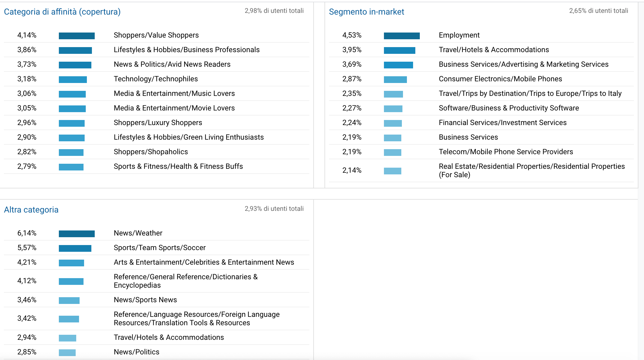
Task: Click the 2,98% di utenti totali label
Action: [x=274, y=11]
